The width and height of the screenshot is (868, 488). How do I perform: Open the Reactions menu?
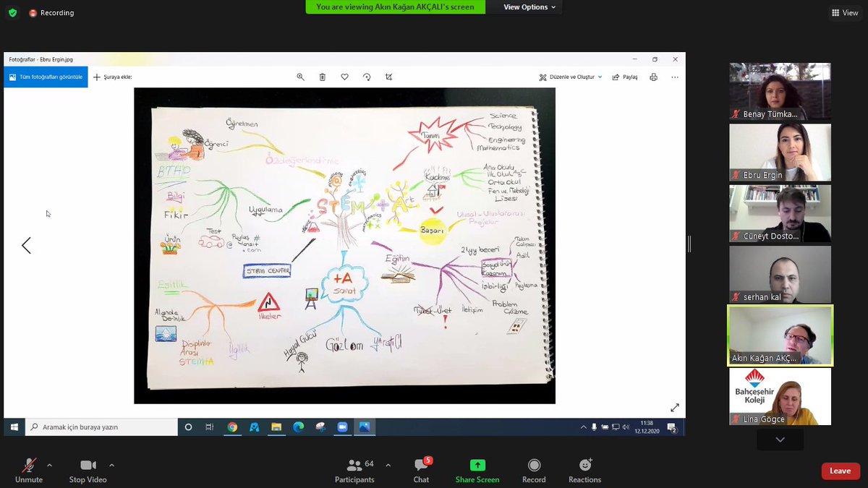584,471
